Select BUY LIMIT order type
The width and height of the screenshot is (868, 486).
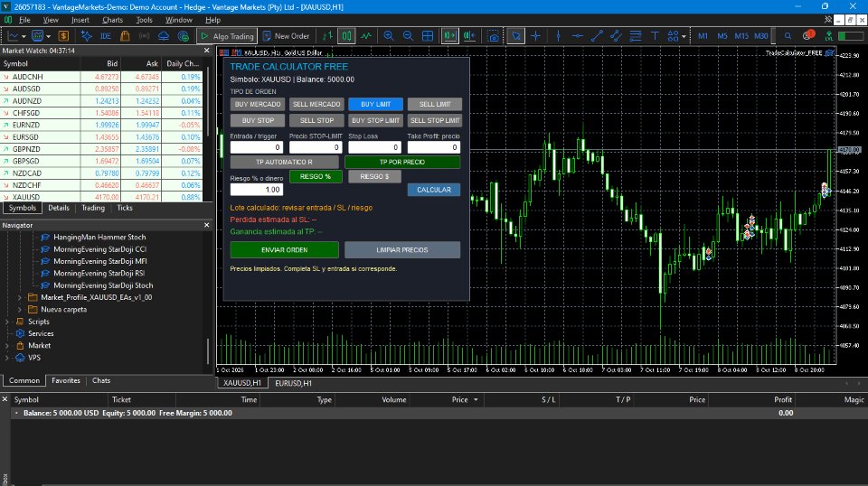tap(375, 104)
